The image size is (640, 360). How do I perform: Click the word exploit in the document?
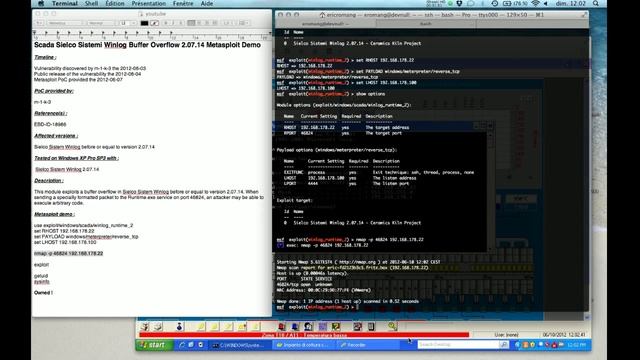pyautogui.click(x=41, y=264)
